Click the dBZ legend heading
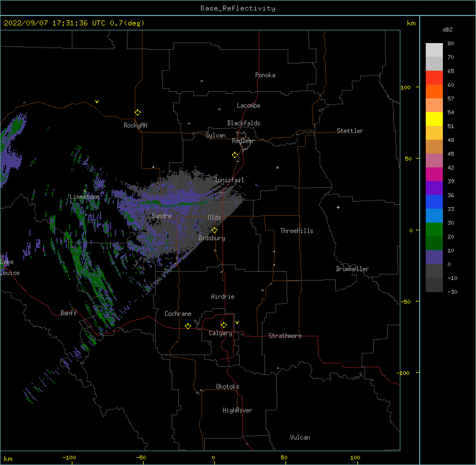476x465 pixels. pyautogui.click(x=447, y=29)
